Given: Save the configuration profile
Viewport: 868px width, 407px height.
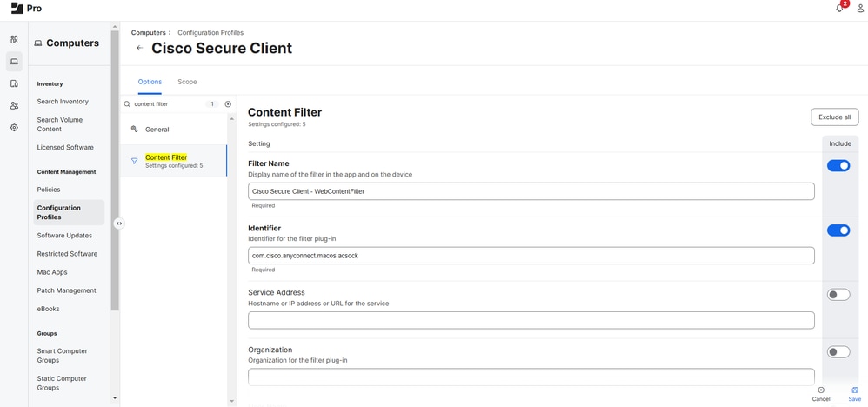Looking at the screenshot, I should click(x=855, y=394).
